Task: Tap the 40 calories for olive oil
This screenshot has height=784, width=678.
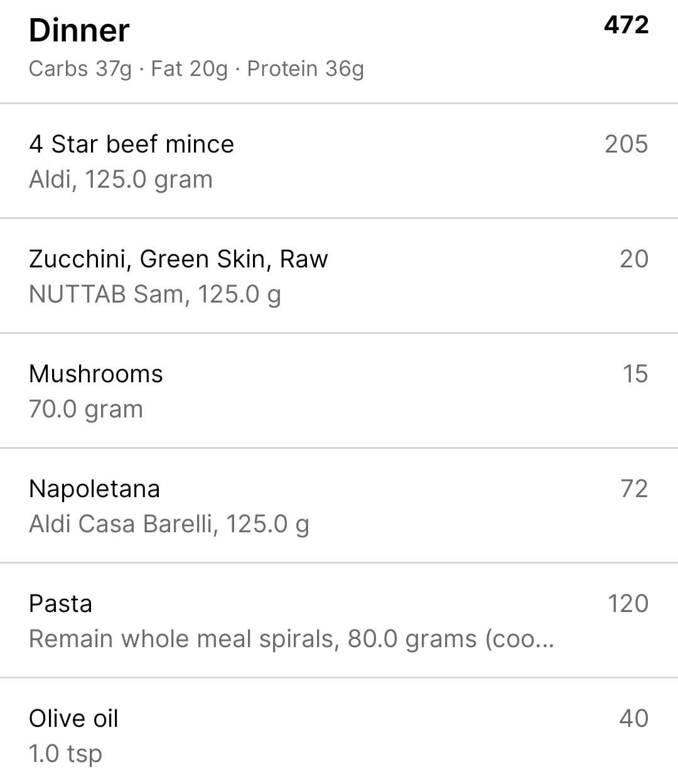Action: tap(633, 718)
